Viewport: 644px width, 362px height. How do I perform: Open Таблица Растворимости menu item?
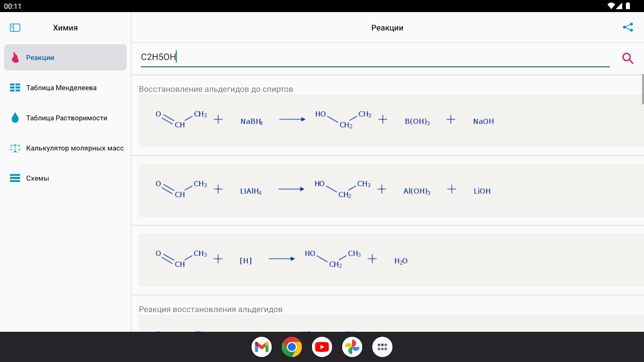[66, 118]
